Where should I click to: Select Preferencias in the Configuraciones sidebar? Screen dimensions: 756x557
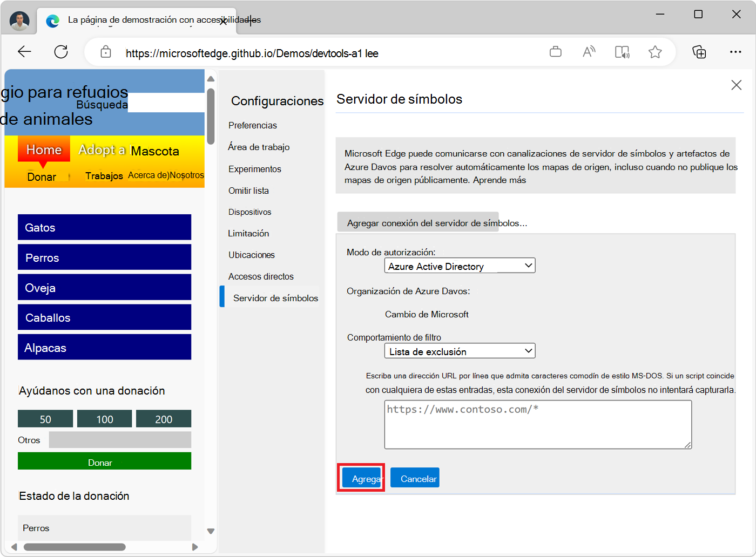click(x=252, y=125)
